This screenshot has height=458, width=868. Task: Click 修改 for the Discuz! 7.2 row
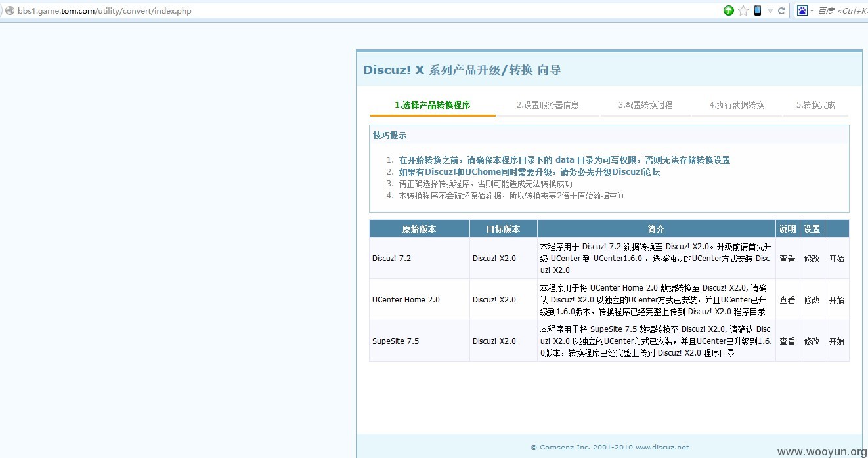(x=812, y=259)
